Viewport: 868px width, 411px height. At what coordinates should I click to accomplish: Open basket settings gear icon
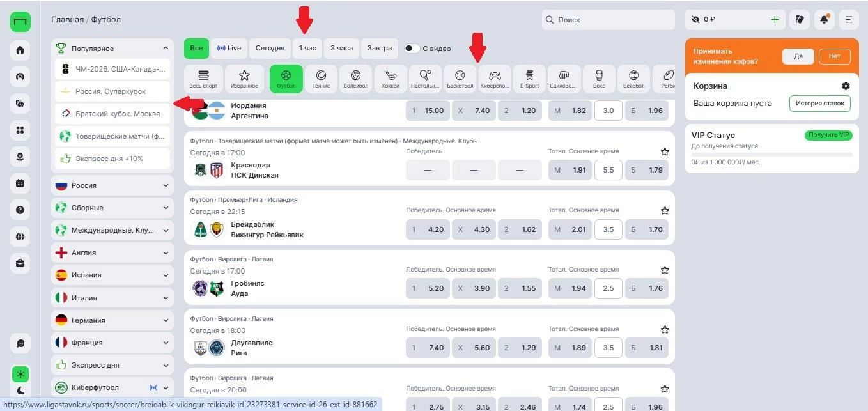[x=846, y=86]
